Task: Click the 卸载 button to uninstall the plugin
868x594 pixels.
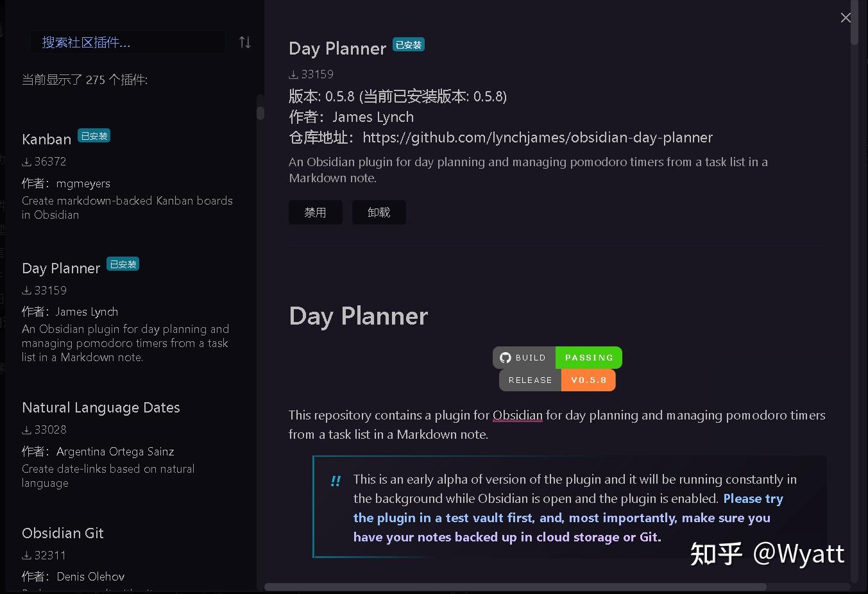Action: [379, 212]
